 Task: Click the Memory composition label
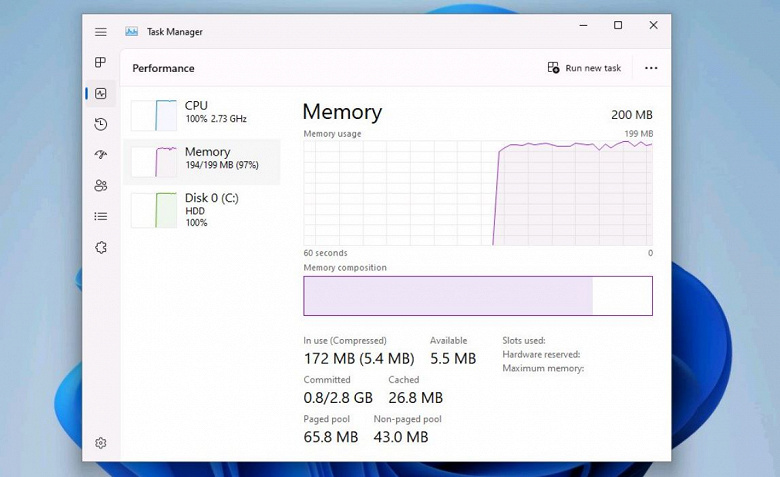point(345,268)
